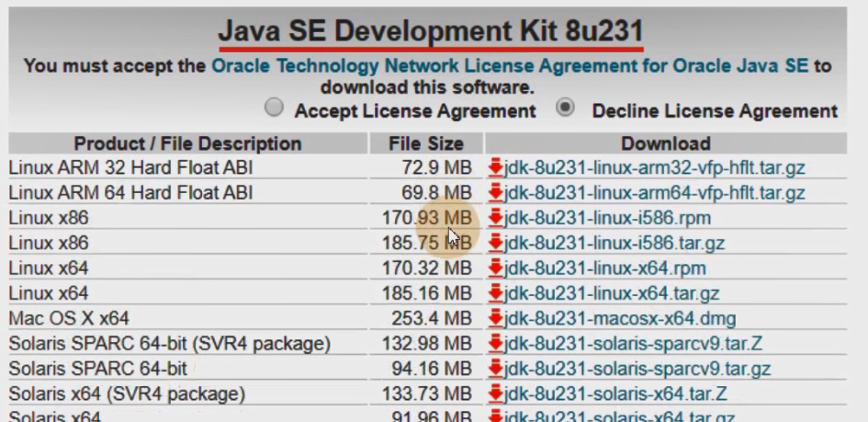Screen dimensions: 868x422
Task: Select Accept License Agreement radio button
Action: pos(274,108)
